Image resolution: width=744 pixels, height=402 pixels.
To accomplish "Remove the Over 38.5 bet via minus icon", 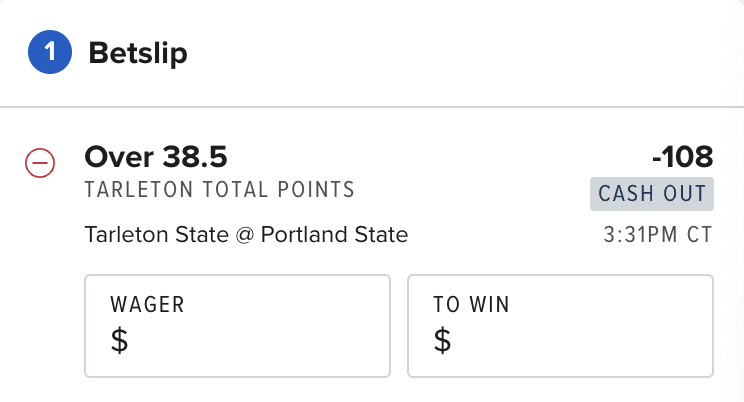I will pyautogui.click(x=40, y=163).
